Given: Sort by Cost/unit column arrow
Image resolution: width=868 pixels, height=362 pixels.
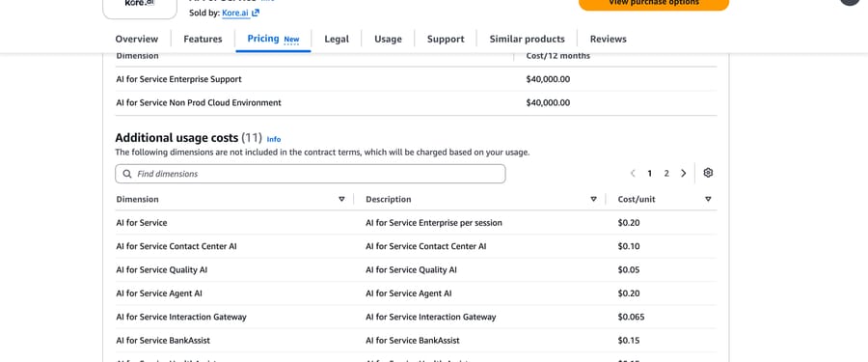Looking at the screenshot, I should (708, 199).
